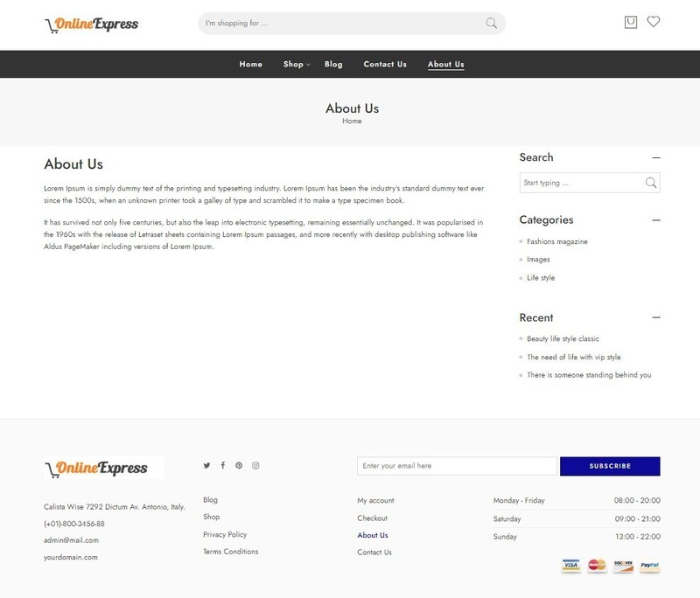Focus the 'Enter your email here' field
This screenshot has height=598, width=700.
point(457,466)
